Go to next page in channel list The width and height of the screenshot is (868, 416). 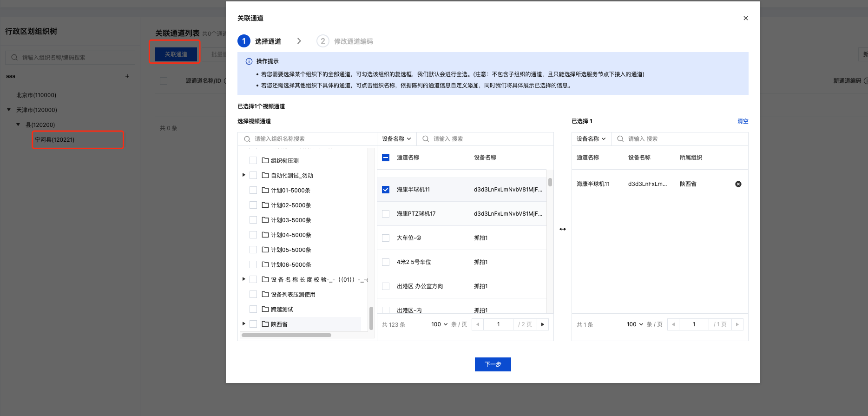[543, 324]
